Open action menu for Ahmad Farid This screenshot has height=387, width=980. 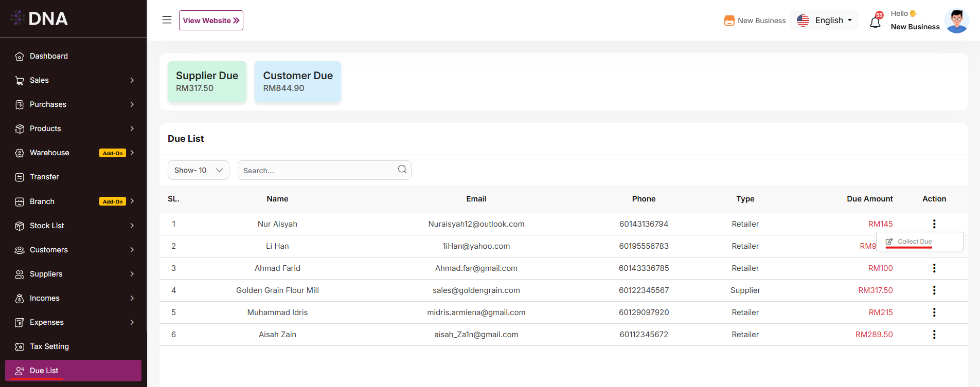[934, 268]
